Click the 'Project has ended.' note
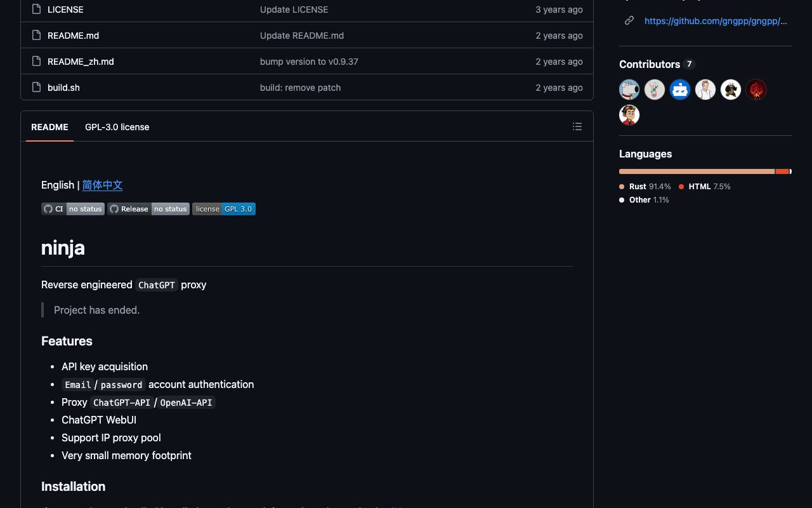Viewport: 812px width, 508px height. [96, 310]
